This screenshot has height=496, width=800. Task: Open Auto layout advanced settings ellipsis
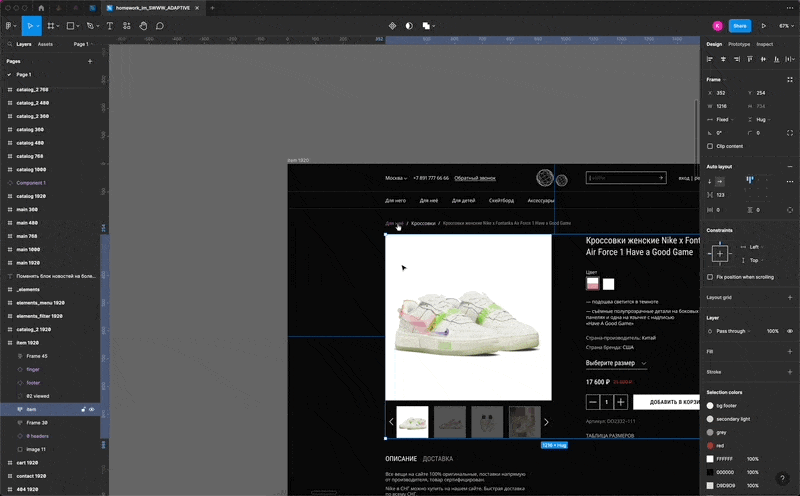pos(790,182)
